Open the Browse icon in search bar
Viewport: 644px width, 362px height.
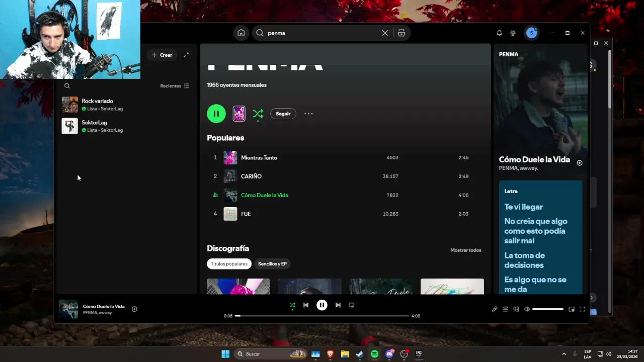(x=401, y=33)
